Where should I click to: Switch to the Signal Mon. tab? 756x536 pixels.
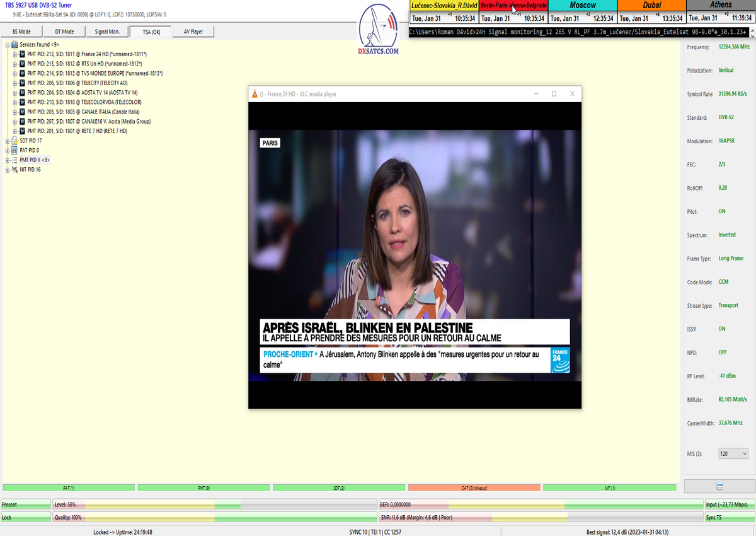pos(107,32)
